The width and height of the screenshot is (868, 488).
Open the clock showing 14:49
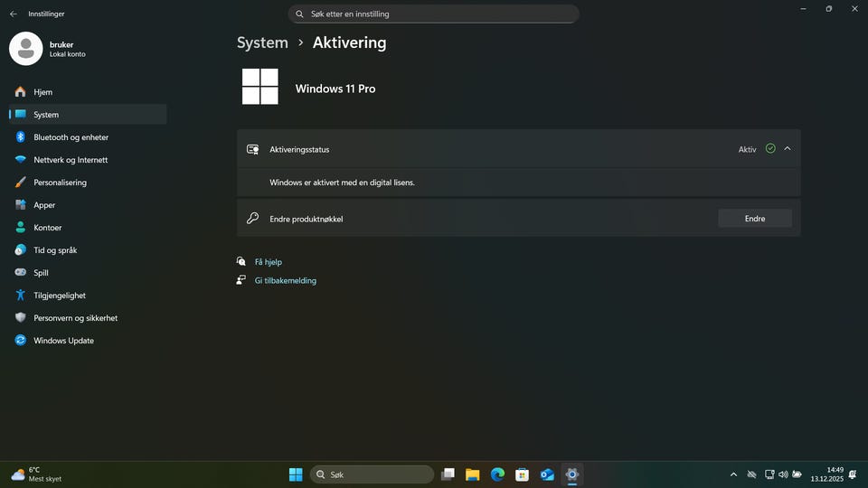point(827,474)
